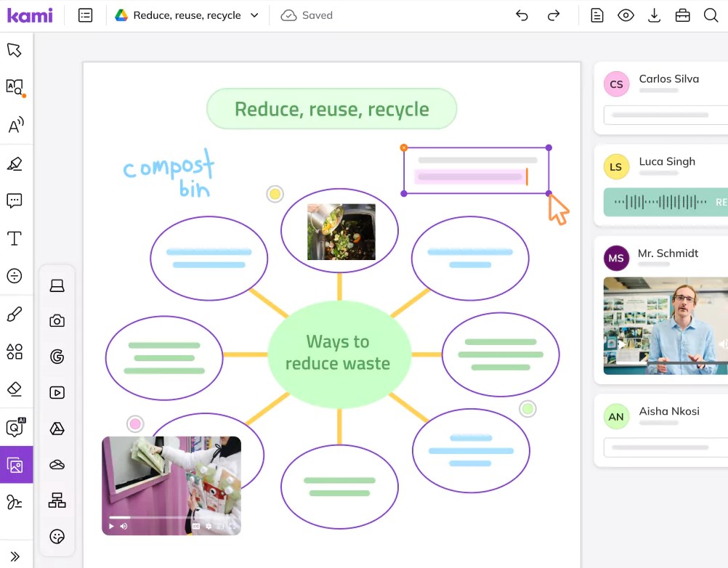The height and width of the screenshot is (568, 728).
Task: Click the compost bin photo
Action: click(x=341, y=232)
